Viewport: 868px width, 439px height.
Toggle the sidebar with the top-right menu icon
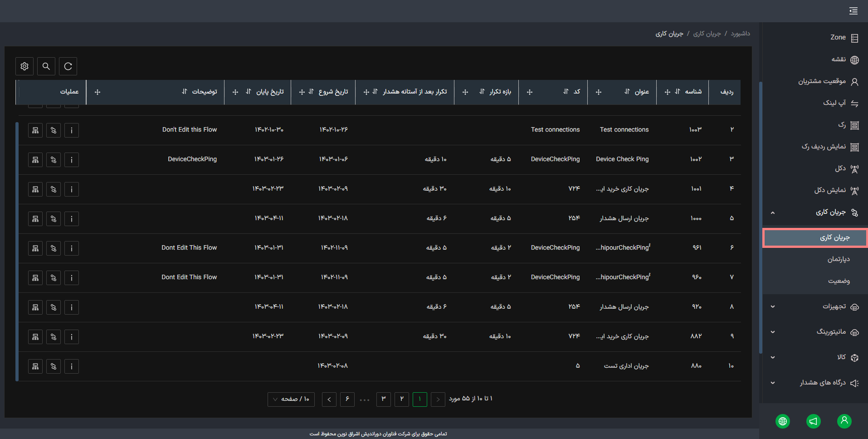(x=853, y=11)
